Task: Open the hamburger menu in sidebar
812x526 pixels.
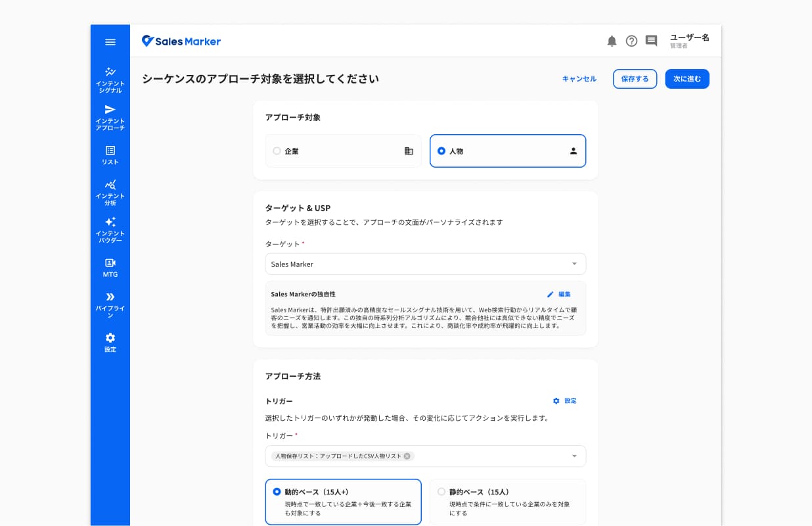Action: tap(110, 42)
